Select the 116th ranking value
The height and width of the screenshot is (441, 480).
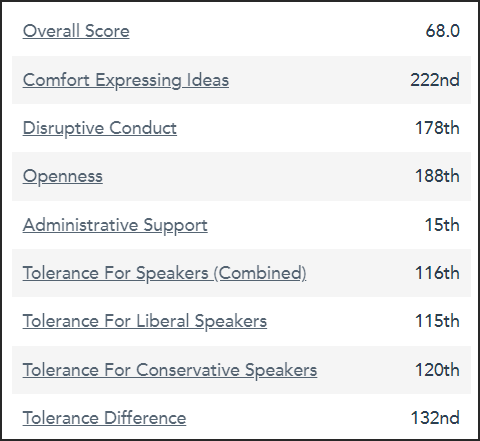tap(437, 273)
